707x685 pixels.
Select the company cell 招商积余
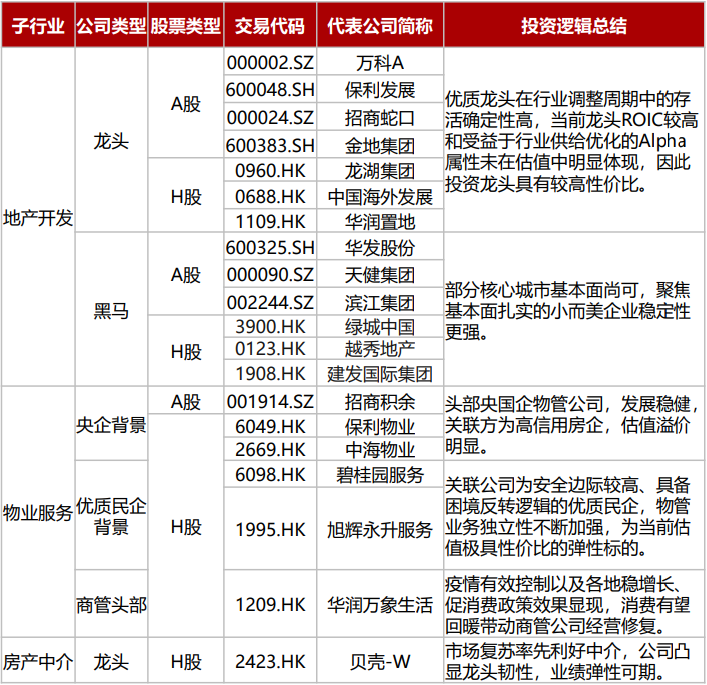[380, 401]
